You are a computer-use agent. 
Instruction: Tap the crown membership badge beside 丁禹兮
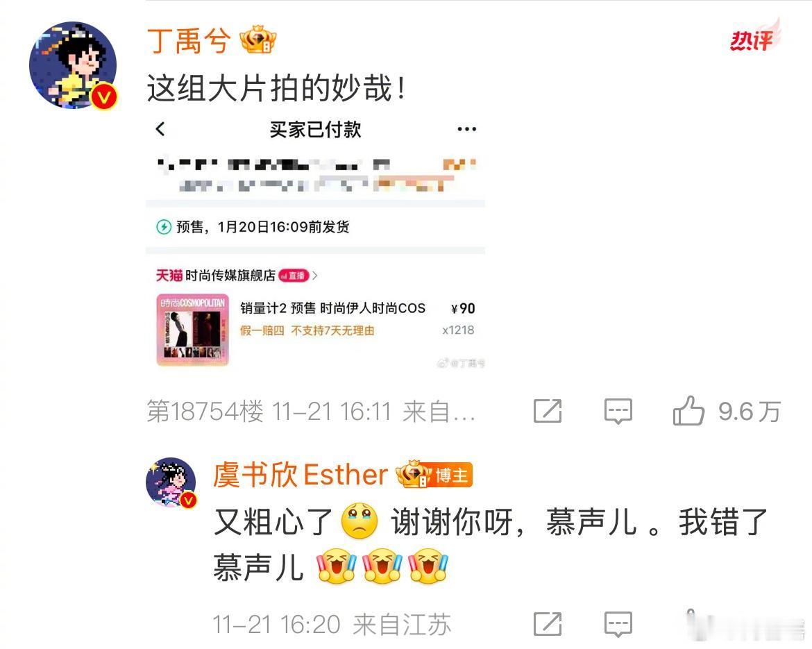tap(258, 40)
